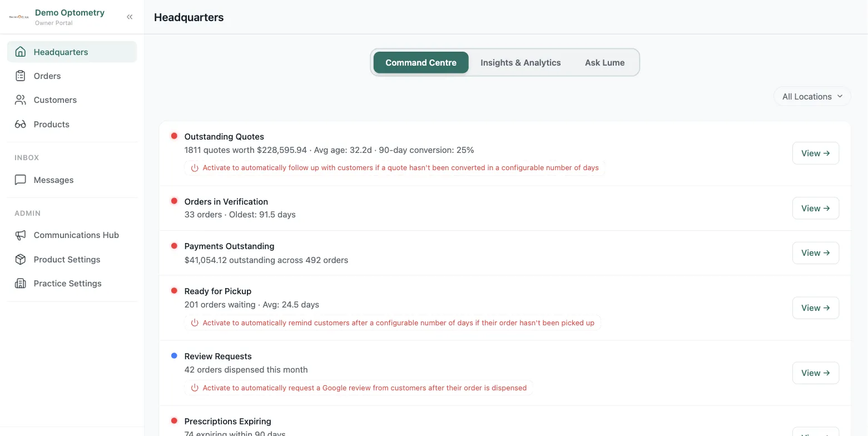
Task: Open the Ask Lume tab
Action: point(604,63)
